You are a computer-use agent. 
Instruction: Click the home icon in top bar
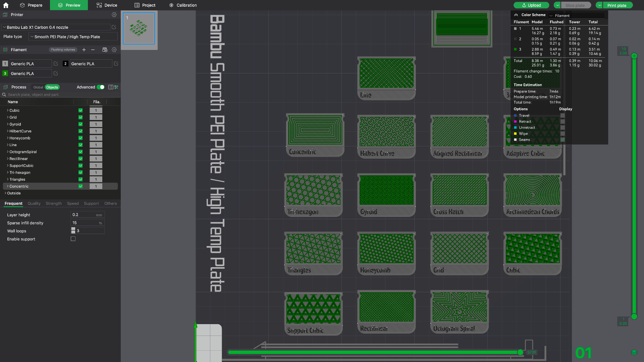6,5
